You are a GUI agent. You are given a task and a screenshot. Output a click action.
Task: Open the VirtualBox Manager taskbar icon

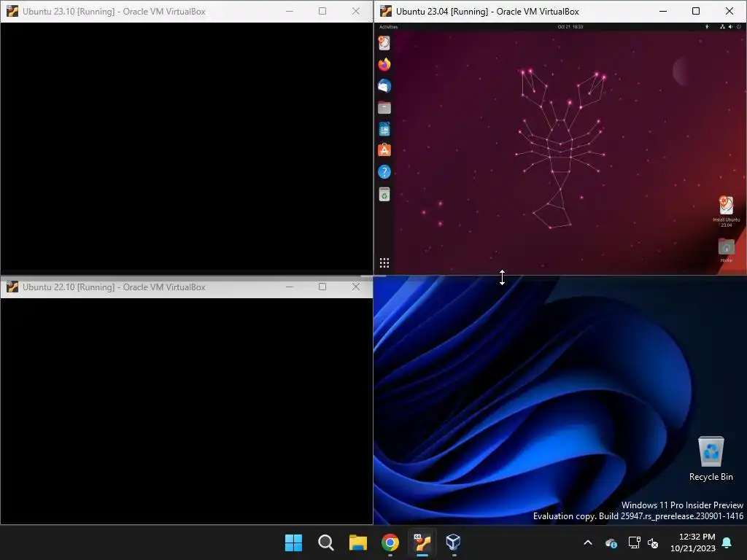(x=453, y=542)
